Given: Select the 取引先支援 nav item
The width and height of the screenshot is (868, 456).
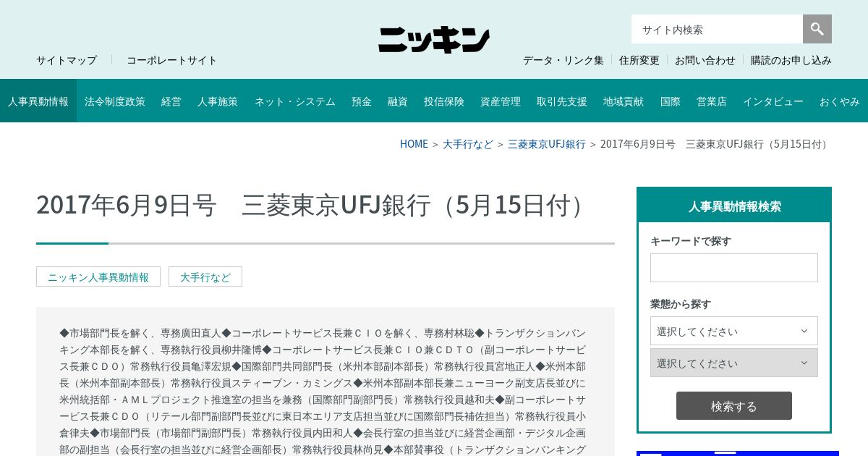Looking at the screenshot, I should (x=562, y=101).
